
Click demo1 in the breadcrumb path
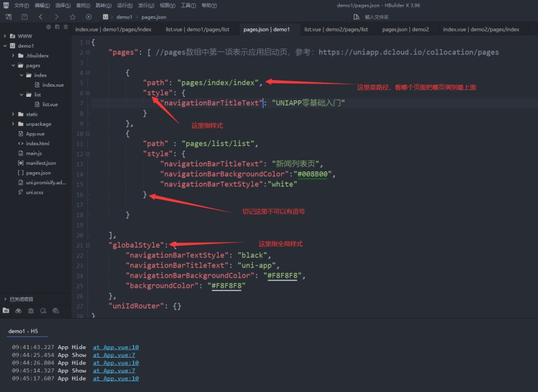124,17
